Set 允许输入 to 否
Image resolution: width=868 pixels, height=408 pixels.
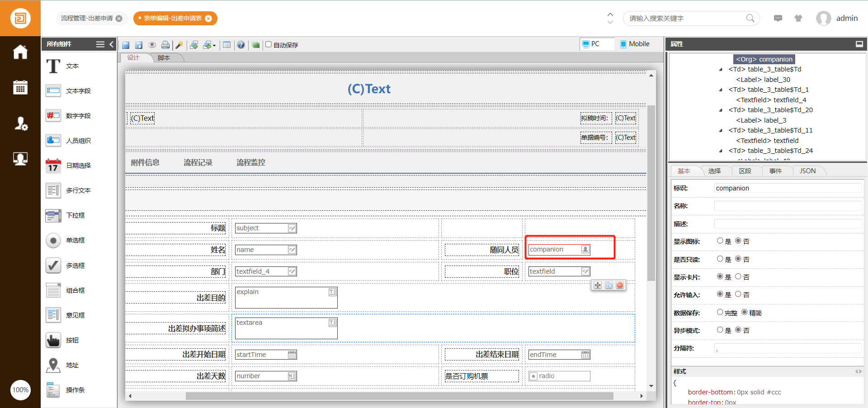tap(738, 294)
